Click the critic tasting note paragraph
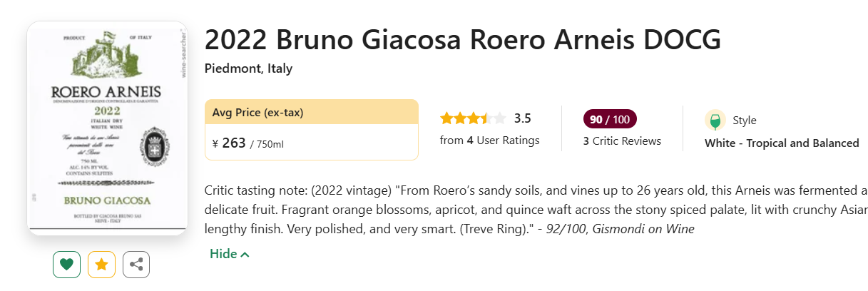Viewport: 868px width, 291px height. coord(536,210)
